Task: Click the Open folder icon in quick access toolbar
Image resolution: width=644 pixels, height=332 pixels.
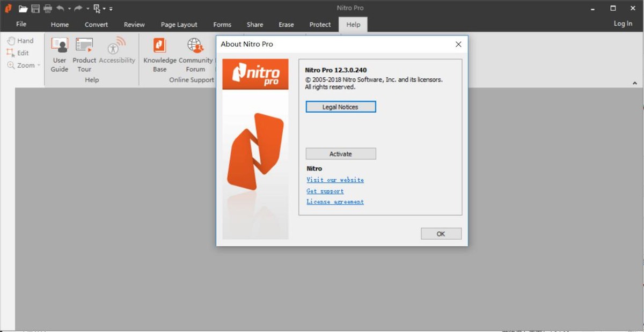Action: click(x=23, y=9)
